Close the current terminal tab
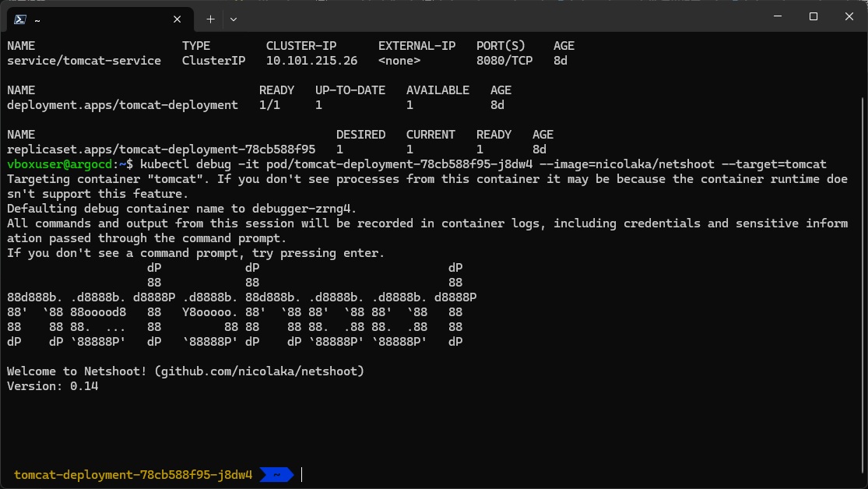The height and width of the screenshot is (489, 868). pos(177,19)
